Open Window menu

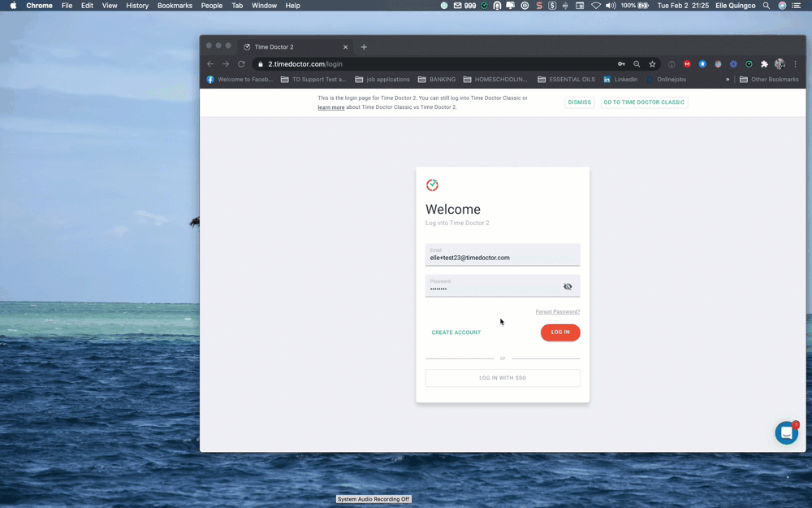pyautogui.click(x=264, y=6)
